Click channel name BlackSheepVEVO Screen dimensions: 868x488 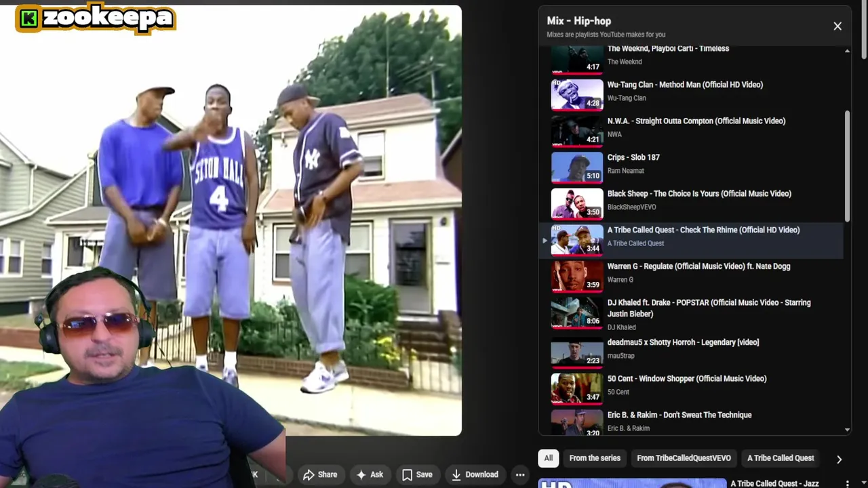(x=631, y=207)
